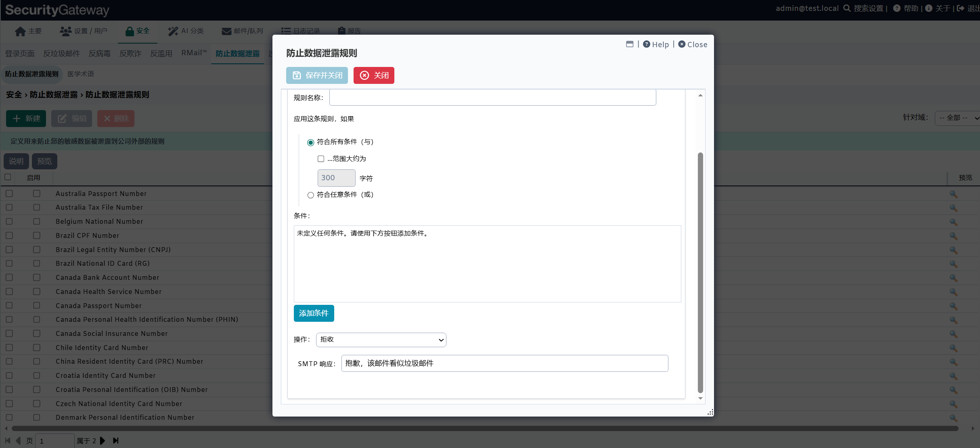Click the horizontal scrollbar under the rules list
Screen dimensions: 980x448
[484, 428]
